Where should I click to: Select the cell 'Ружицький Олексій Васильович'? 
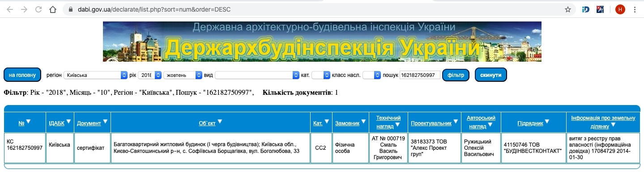(x=481, y=148)
